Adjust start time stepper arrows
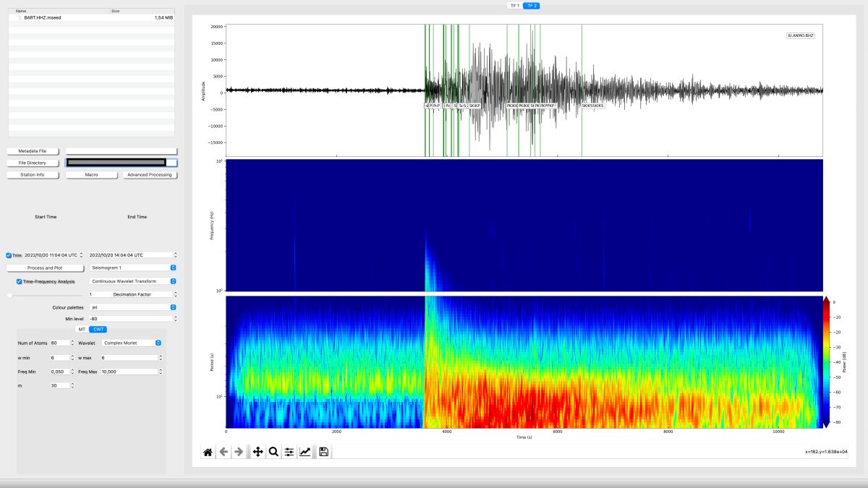This screenshot has height=488, width=868. pos(81,255)
